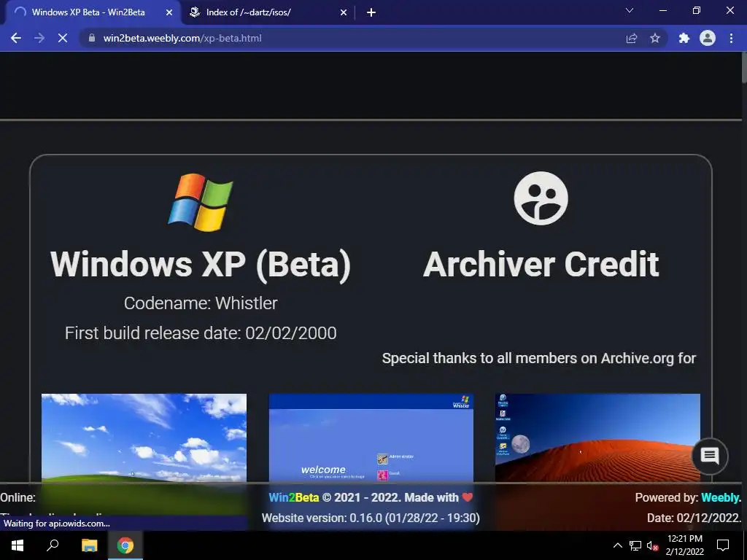The width and height of the screenshot is (747, 560).
Task: Click the muted volume tray icon
Action: coord(652,545)
